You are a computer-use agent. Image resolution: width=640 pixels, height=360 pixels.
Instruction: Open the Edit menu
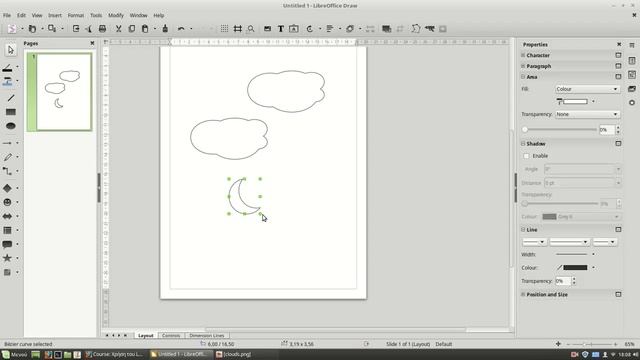[x=21, y=15]
